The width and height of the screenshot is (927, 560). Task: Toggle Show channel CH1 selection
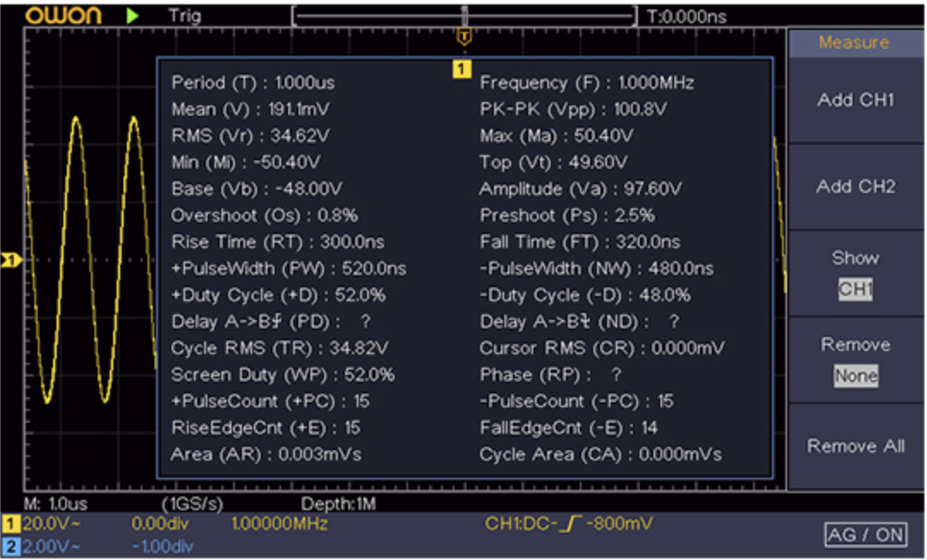click(x=855, y=289)
